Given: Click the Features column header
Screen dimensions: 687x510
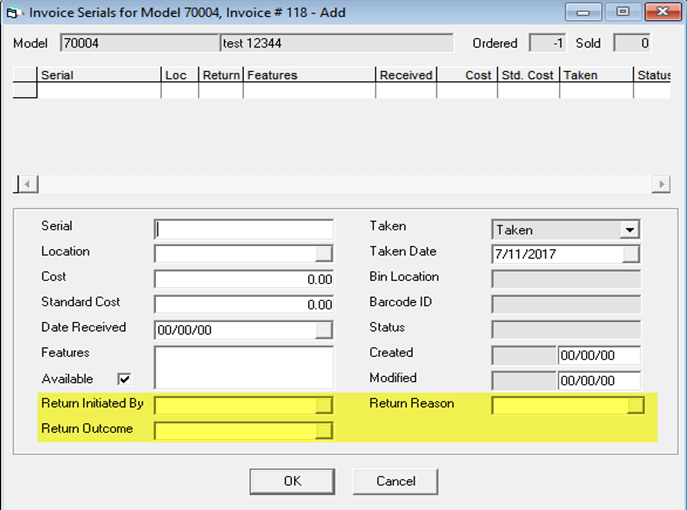Looking at the screenshot, I should [309, 75].
